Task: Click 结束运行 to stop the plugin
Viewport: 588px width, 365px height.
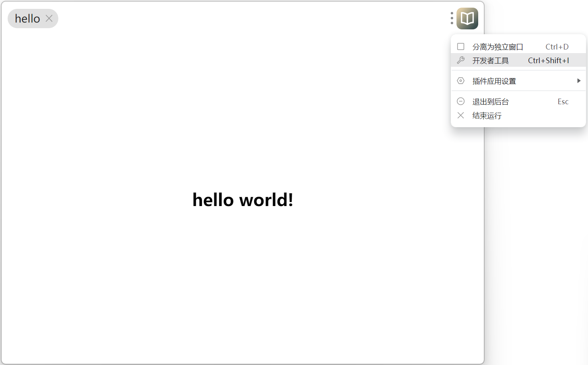Action: [x=487, y=115]
